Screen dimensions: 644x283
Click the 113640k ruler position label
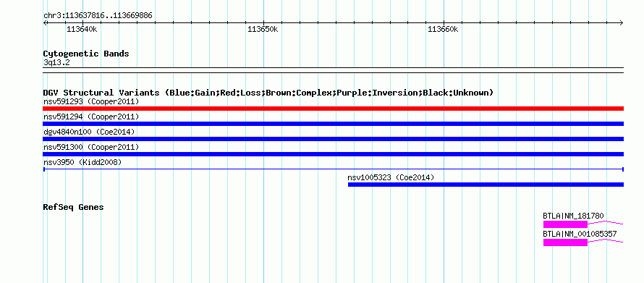(x=82, y=29)
